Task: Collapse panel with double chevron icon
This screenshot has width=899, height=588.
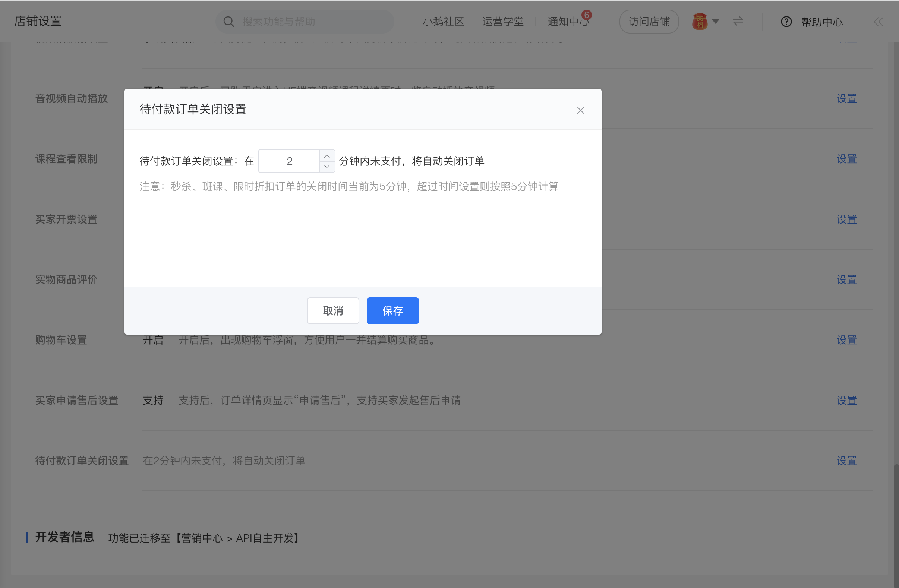Action: (x=879, y=22)
